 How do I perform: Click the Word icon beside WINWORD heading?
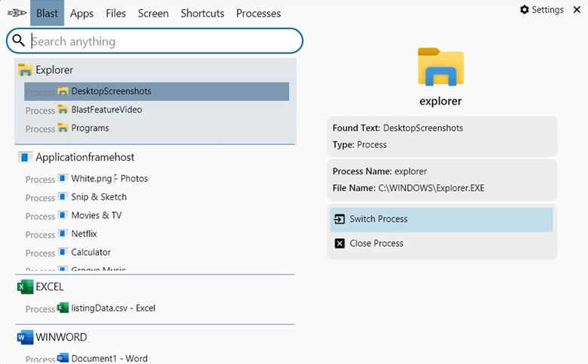[26, 337]
